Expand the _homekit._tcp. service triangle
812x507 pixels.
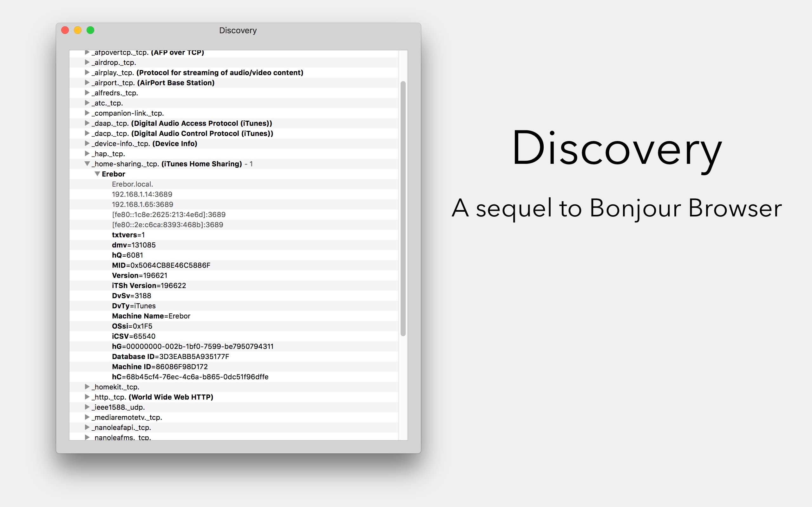click(87, 387)
